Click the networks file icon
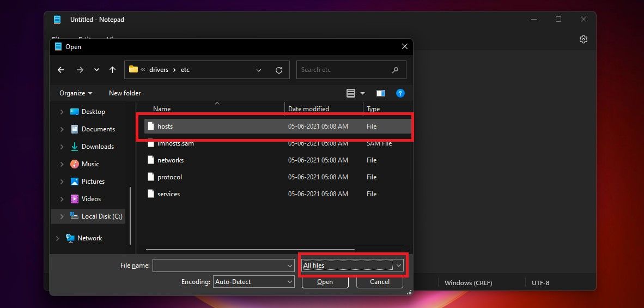Viewport: 644px width, 308px height. pos(151,160)
